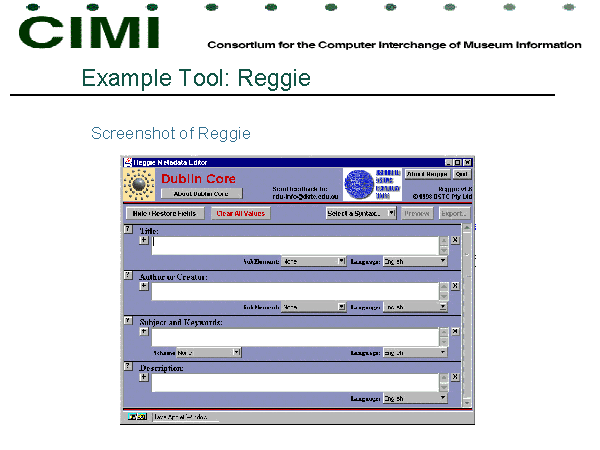The image size is (600, 450).
Task: Click the Export button
Action: pyautogui.click(x=454, y=213)
